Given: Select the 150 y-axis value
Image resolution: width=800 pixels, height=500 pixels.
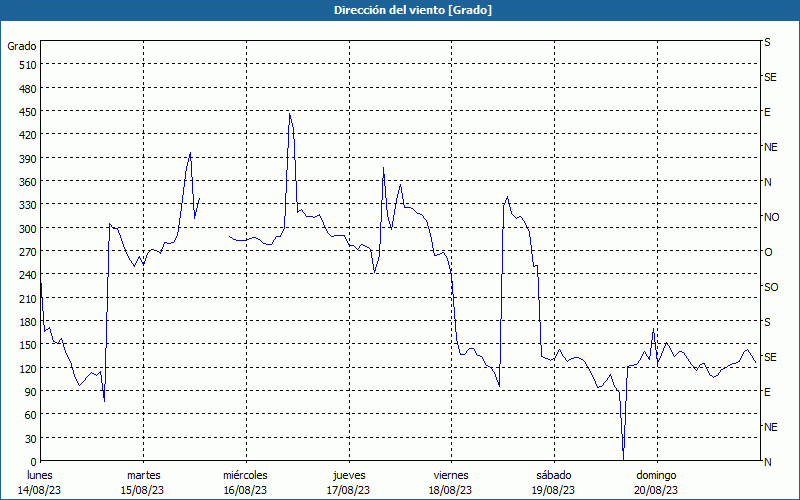Looking at the screenshot, I should click(28, 345).
